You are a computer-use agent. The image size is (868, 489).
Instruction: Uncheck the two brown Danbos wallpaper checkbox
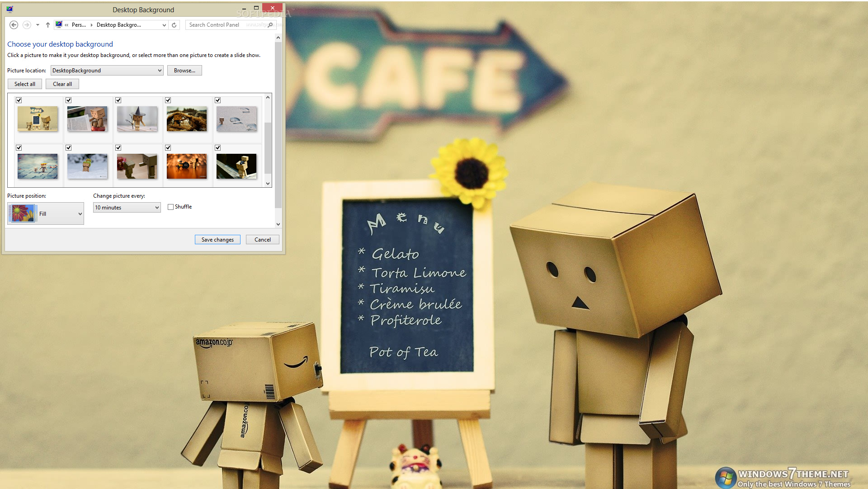pos(118,148)
